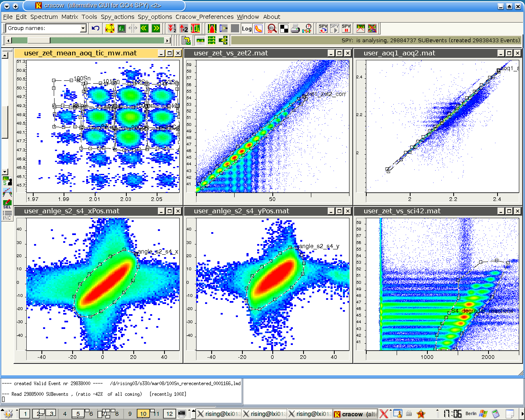This screenshot has width=525, height=420.
Task: Switch to virtual desktop 12 in pager
Action: click(169, 414)
